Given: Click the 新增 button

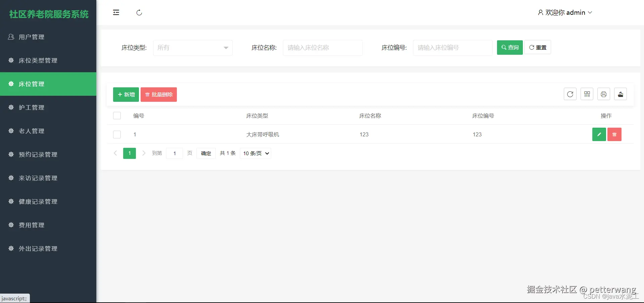Looking at the screenshot, I should click(x=126, y=94).
